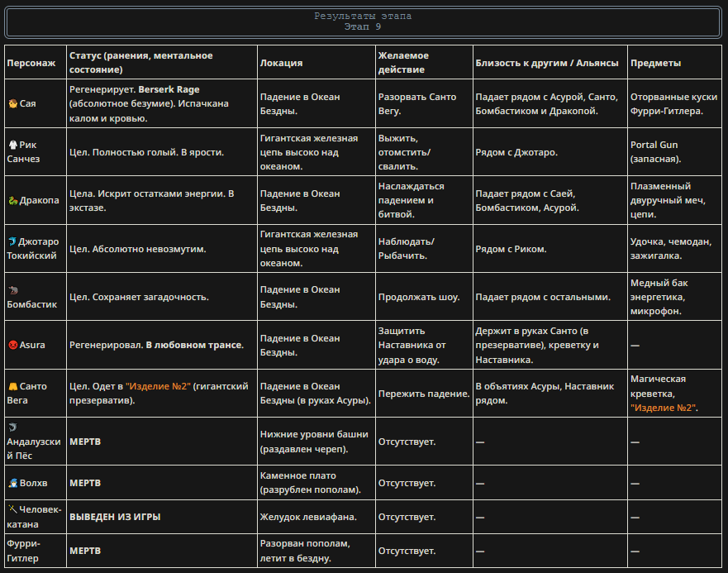Image resolution: width=728 pixels, height=573 pixels.
Task: Click the yellow icon beside Санто Вега
Action: coord(13,386)
